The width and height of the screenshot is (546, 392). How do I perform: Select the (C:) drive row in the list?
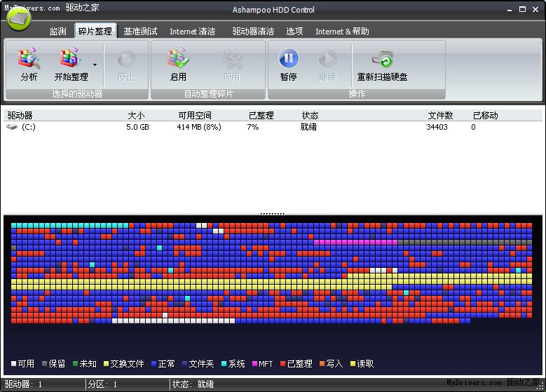28,127
